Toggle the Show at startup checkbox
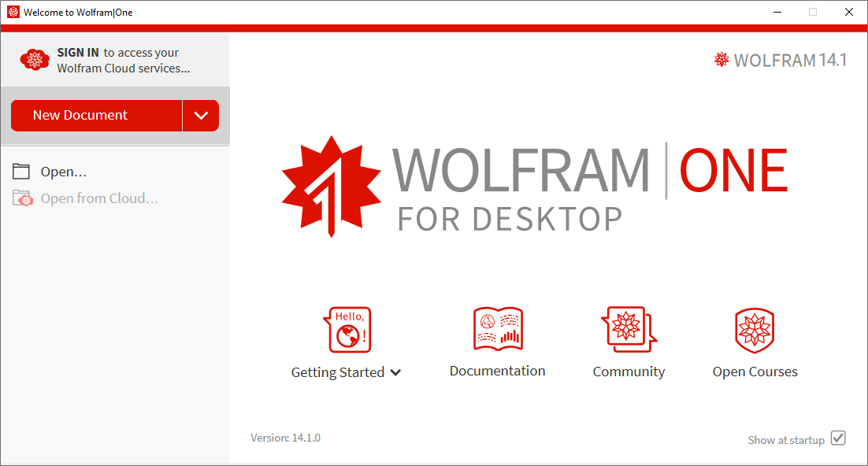The image size is (868, 466). (838, 438)
